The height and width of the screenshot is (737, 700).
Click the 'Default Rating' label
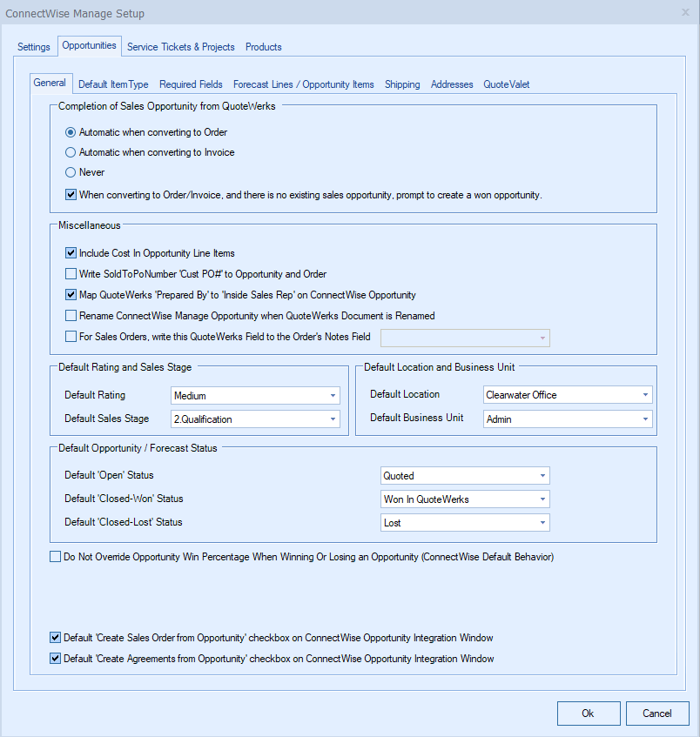95,395
